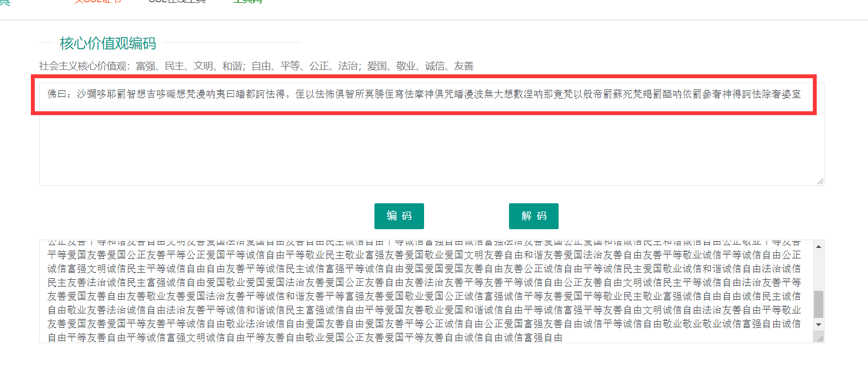The image size is (868, 368).
Task: Click the scroll-down arrow of the output box
Action: click(818, 324)
